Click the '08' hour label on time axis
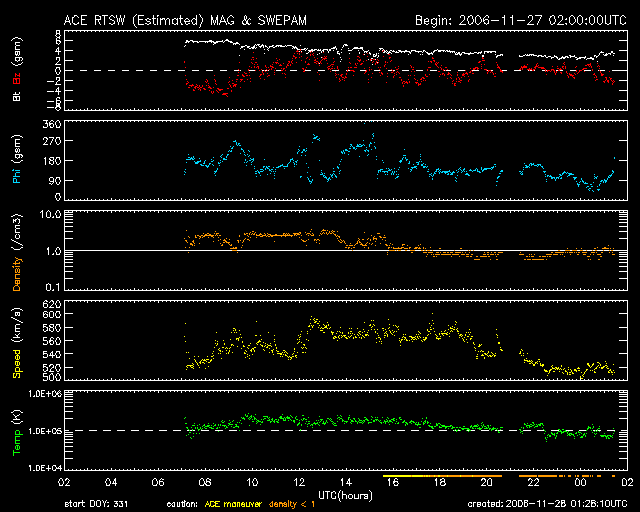This screenshot has width=640, height=512. tap(205, 483)
